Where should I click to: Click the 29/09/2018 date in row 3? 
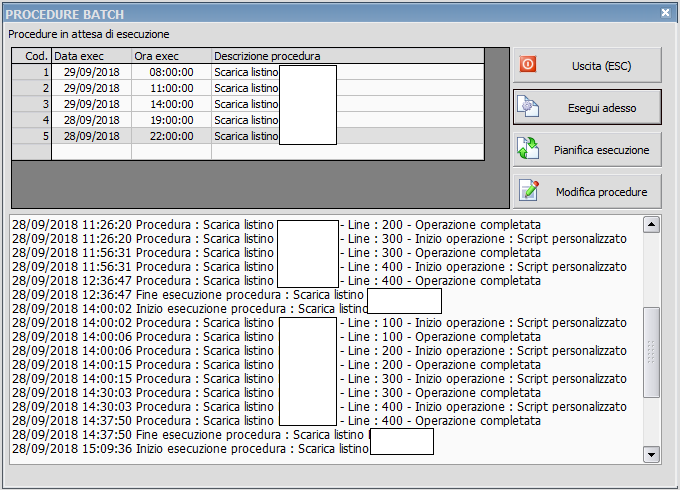pyautogui.click(x=92, y=104)
